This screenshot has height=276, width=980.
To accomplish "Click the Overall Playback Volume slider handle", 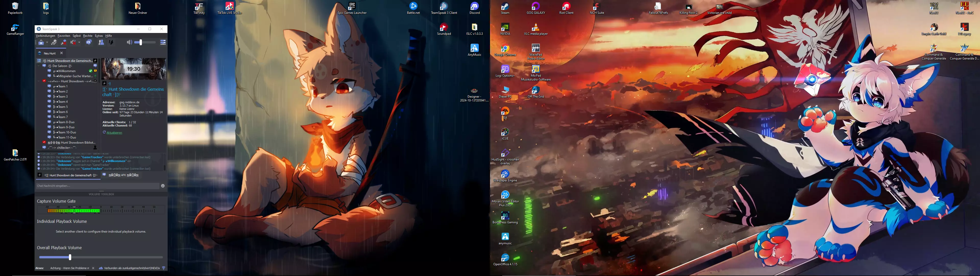I will click(70, 257).
